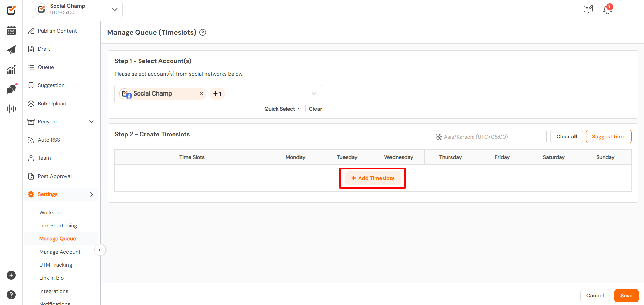Expand the Recycle submenu chevron
This screenshot has height=305, width=644.
(x=91, y=122)
